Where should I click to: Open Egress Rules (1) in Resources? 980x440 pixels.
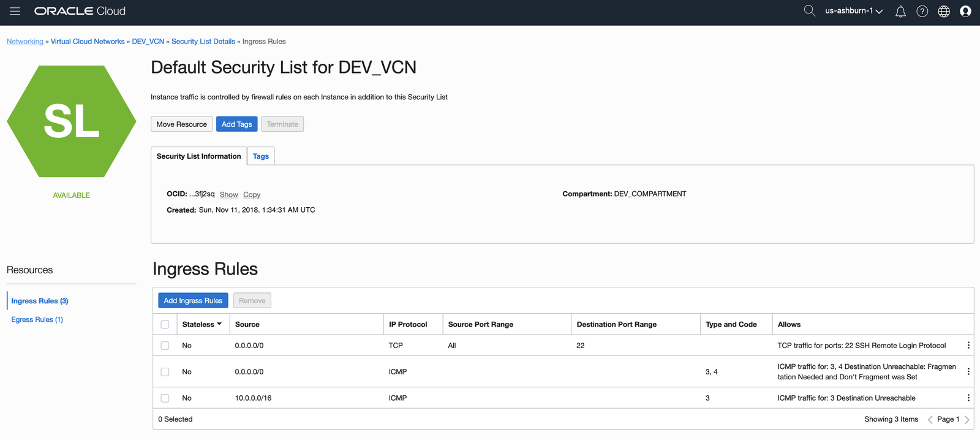(37, 320)
